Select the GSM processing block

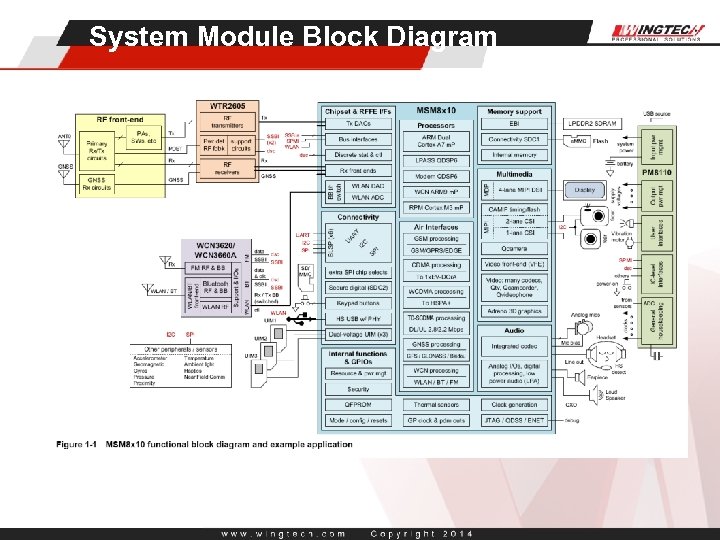[436, 239]
